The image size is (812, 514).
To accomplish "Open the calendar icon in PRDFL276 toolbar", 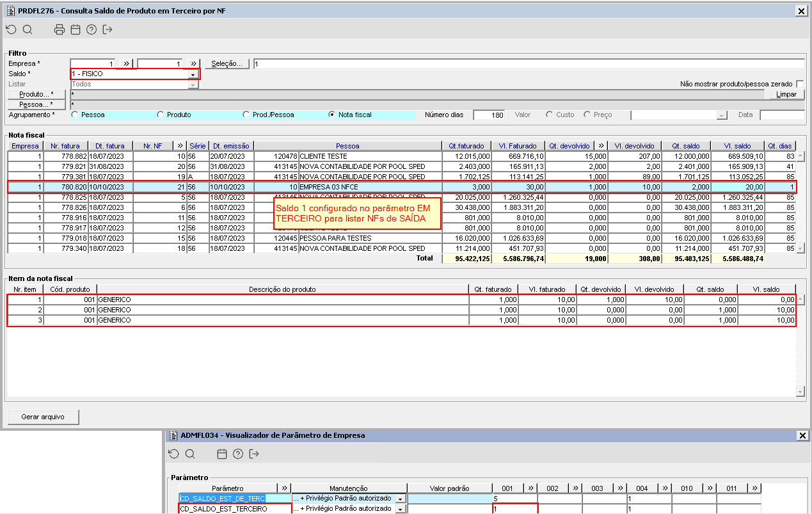I will pyautogui.click(x=76, y=29).
